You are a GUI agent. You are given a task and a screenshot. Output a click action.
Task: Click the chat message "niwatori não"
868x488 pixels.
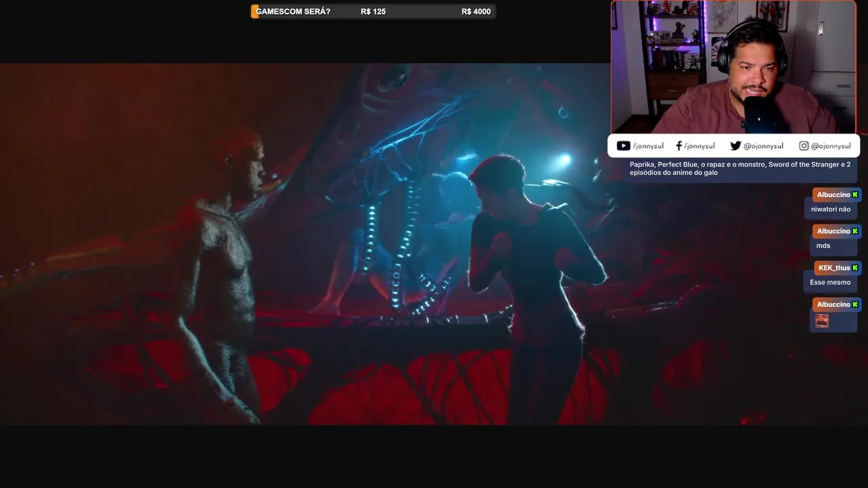(x=831, y=209)
